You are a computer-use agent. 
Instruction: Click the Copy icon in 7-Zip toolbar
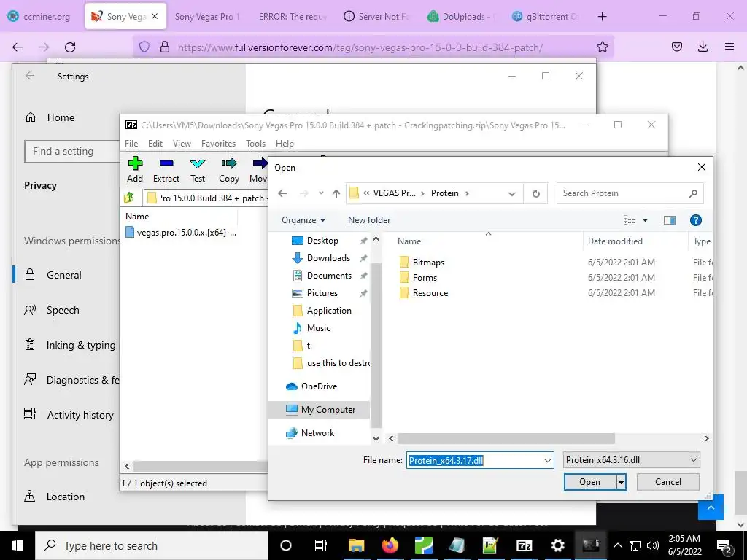228,164
